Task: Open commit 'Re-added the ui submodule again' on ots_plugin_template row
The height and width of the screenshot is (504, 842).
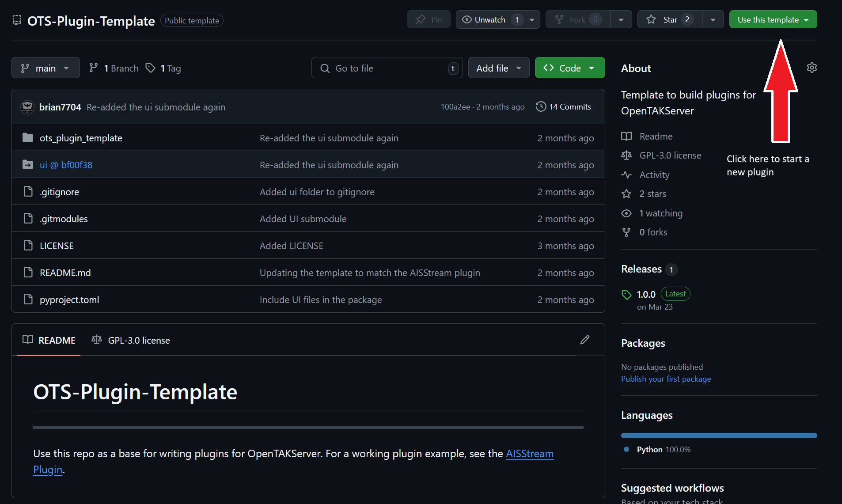Action: click(329, 138)
